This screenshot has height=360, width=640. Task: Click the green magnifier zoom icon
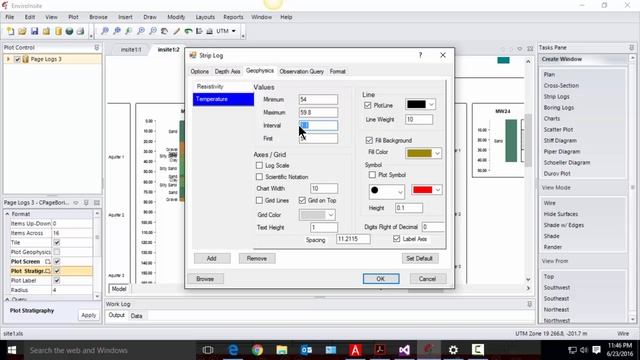pos(129,31)
